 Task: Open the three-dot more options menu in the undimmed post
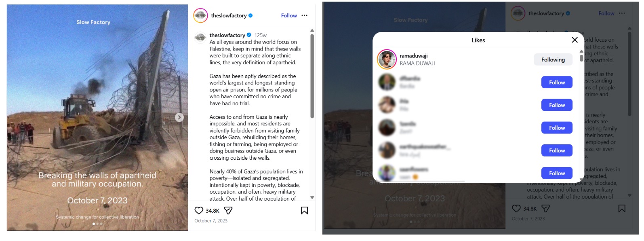(x=304, y=15)
